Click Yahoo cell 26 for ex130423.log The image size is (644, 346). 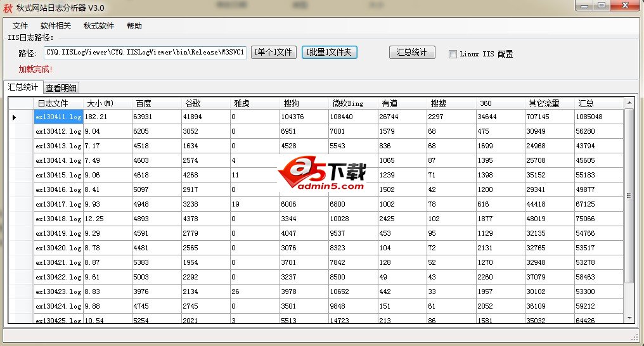(x=255, y=292)
